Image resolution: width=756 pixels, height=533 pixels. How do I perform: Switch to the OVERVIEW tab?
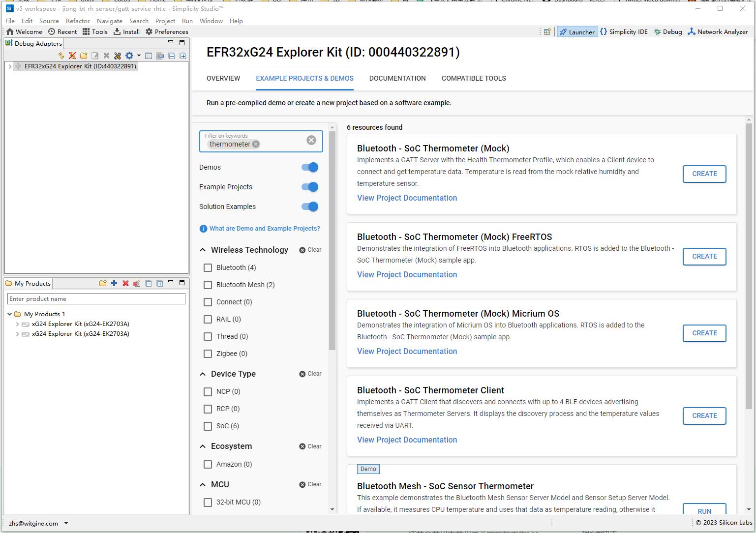pyautogui.click(x=223, y=78)
